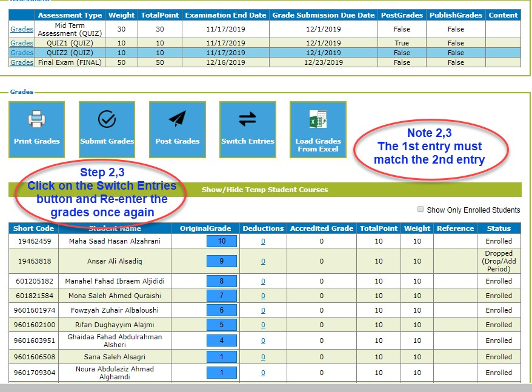532x392 pixels.
Task: Click the Grade Submission Due Date header
Action: click(324, 15)
